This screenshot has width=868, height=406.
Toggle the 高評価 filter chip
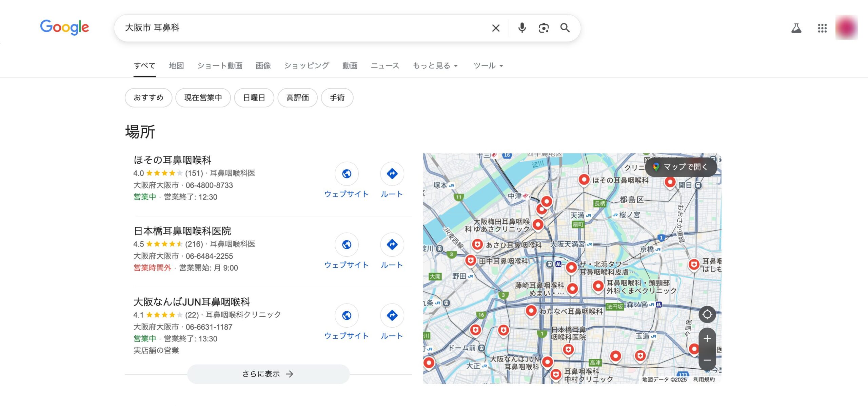coord(297,98)
